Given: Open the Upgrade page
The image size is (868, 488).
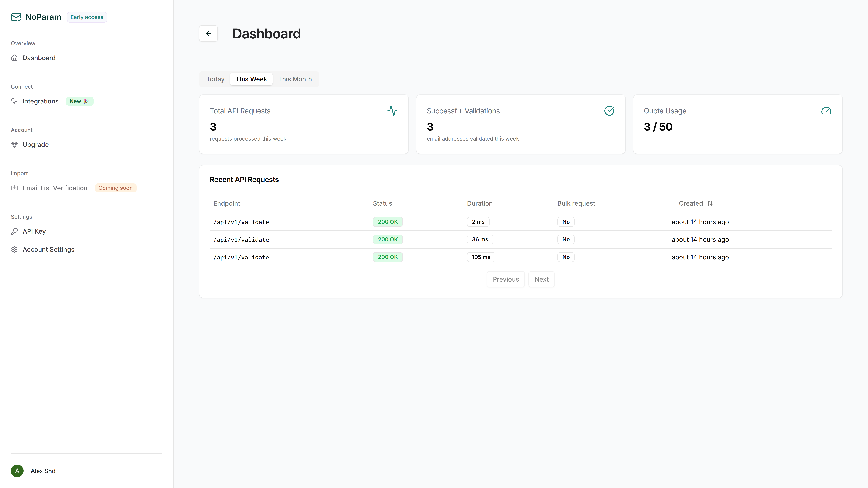Looking at the screenshot, I should pos(36,145).
